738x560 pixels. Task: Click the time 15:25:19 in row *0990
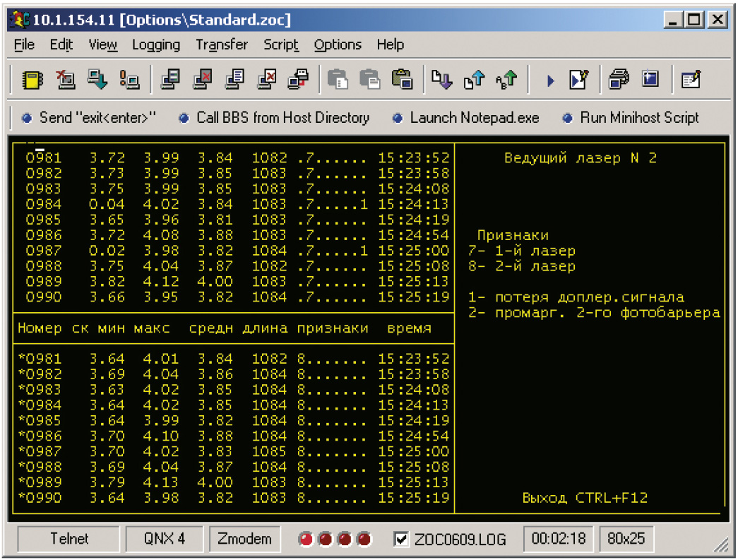414,498
